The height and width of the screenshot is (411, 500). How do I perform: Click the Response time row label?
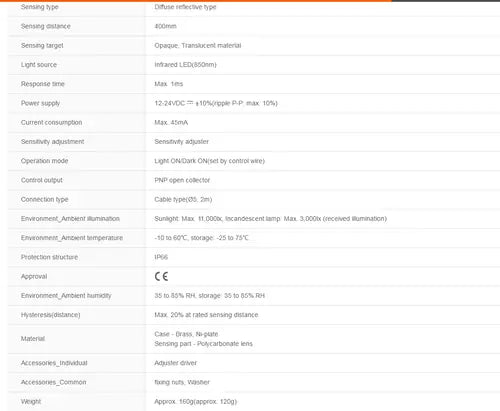click(43, 84)
